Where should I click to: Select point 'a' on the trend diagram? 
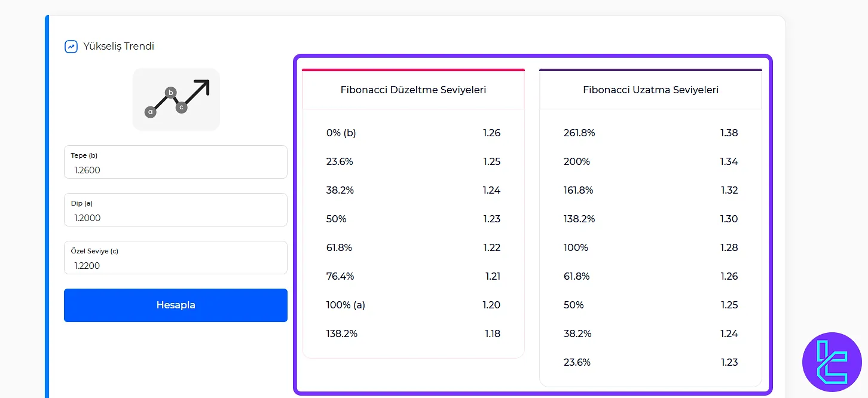point(150,111)
